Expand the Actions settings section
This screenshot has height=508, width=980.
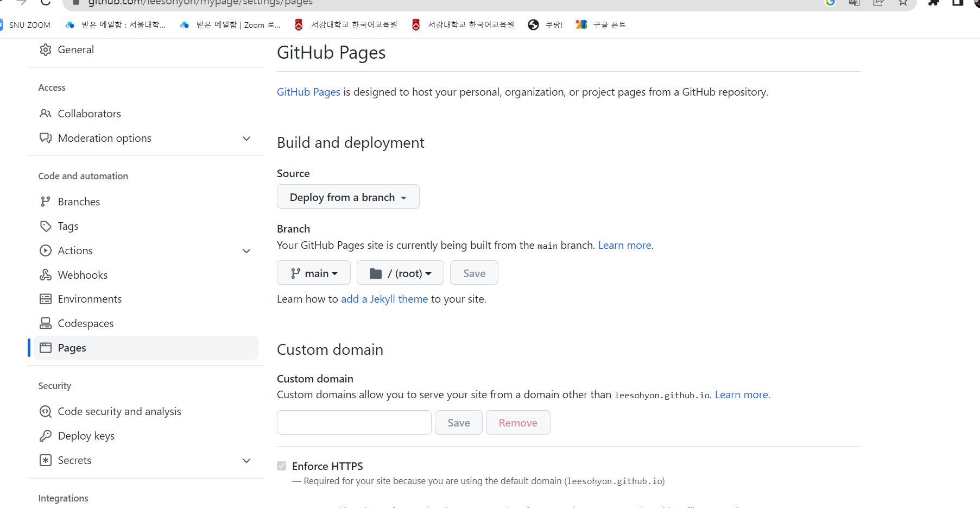[246, 251]
